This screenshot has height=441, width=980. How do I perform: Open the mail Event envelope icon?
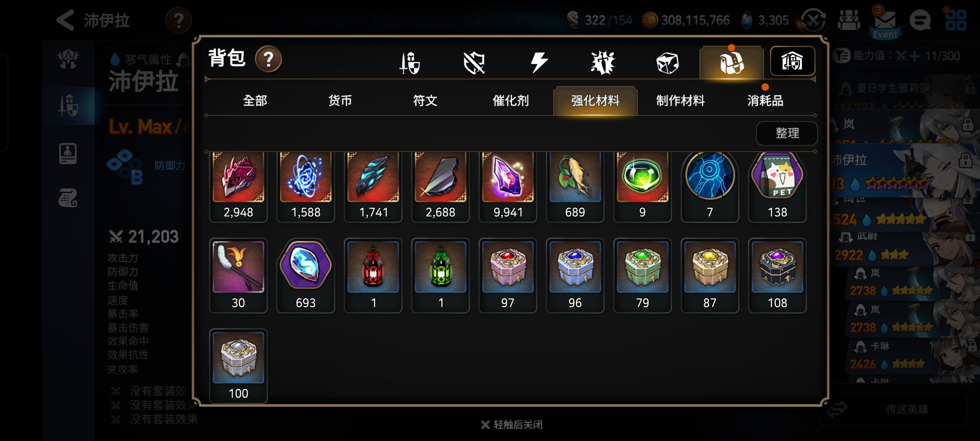coord(885,22)
